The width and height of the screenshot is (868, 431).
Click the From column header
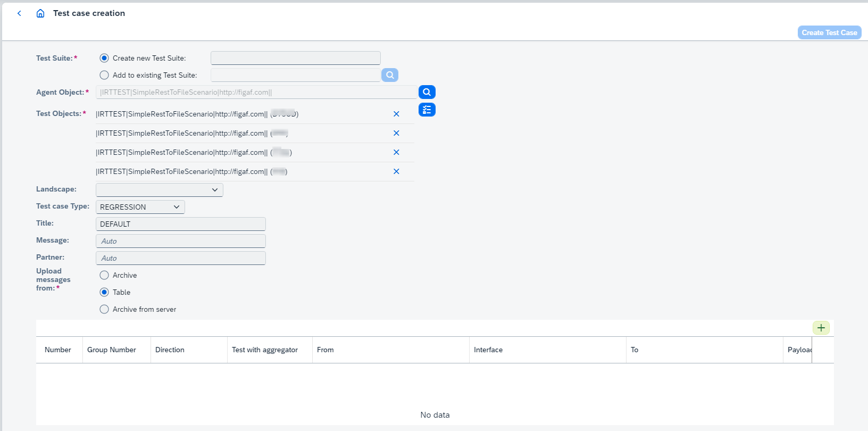click(x=391, y=350)
